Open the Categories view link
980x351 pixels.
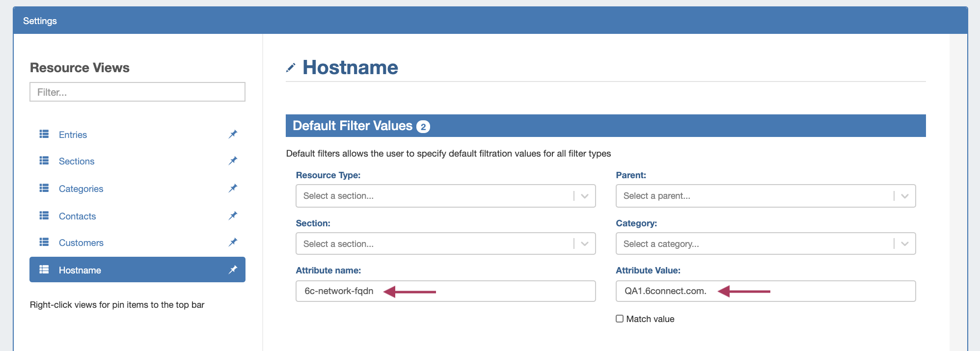[x=81, y=189]
